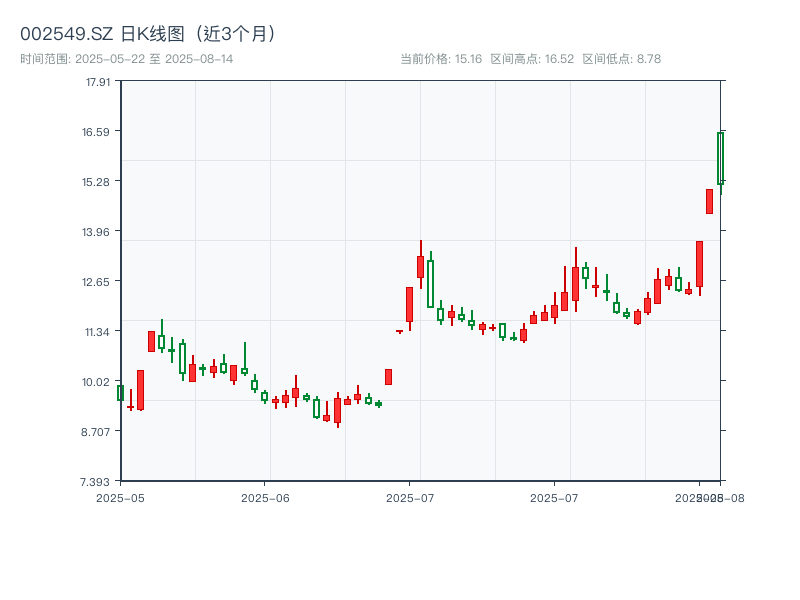Click the red candlestick just below 15.28
Screen dimensions: 800x600
point(709,201)
